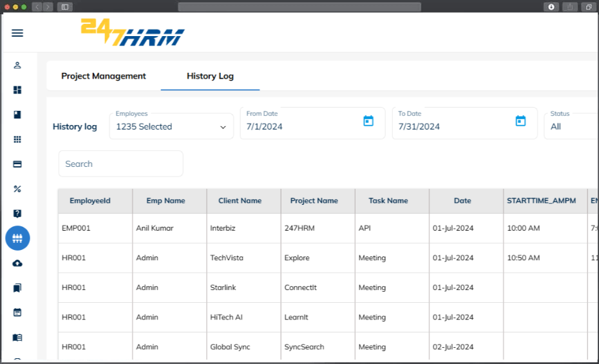The image size is (599, 364).
Task: Open the To Date calendar picker
Action: pos(520,121)
